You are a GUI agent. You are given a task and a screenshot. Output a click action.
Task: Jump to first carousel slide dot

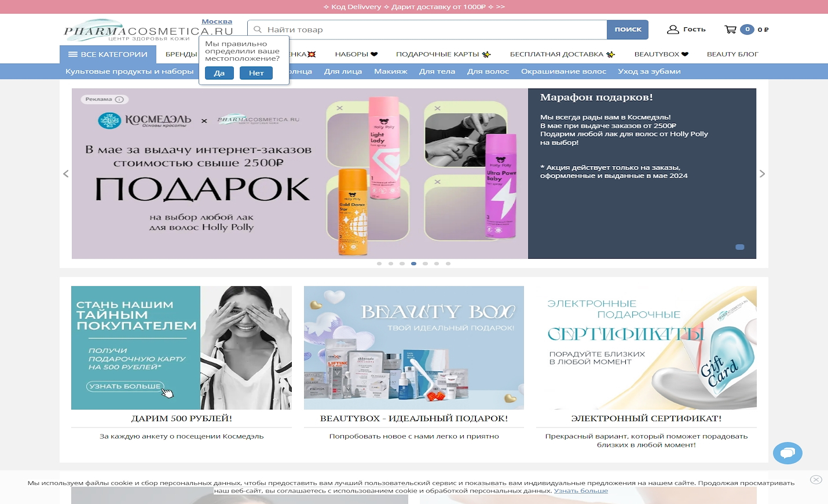click(x=379, y=263)
